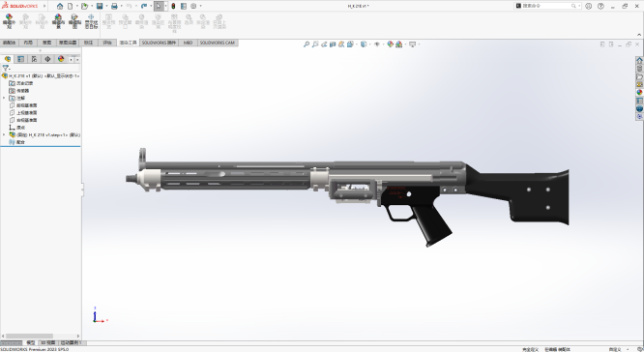This screenshot has height=352, width=644.
Task: Open SOLIDWORKS Resources task pane tab
Action: tap(639, 60)
